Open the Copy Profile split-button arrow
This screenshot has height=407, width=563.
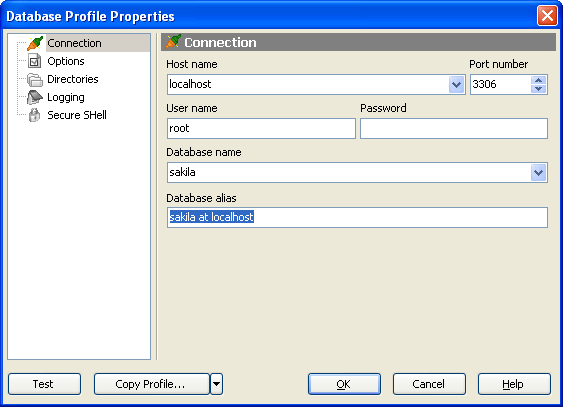[x=217, y=384]
